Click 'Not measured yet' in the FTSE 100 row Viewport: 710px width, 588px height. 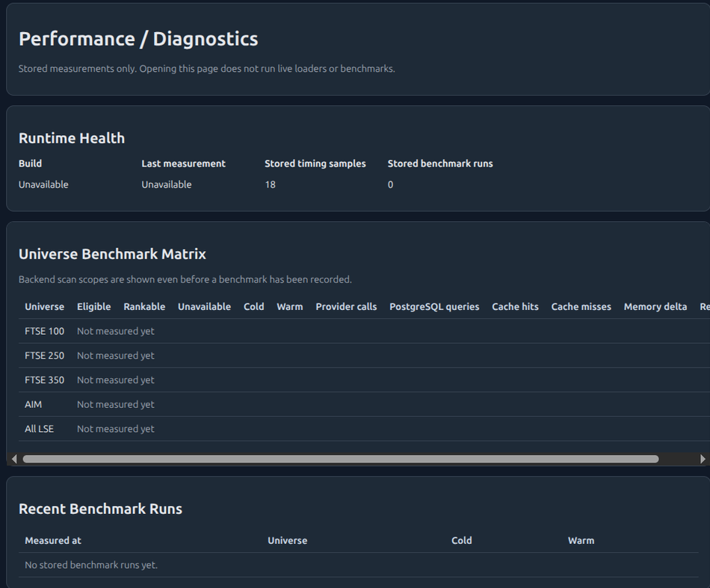coord(115,331)
